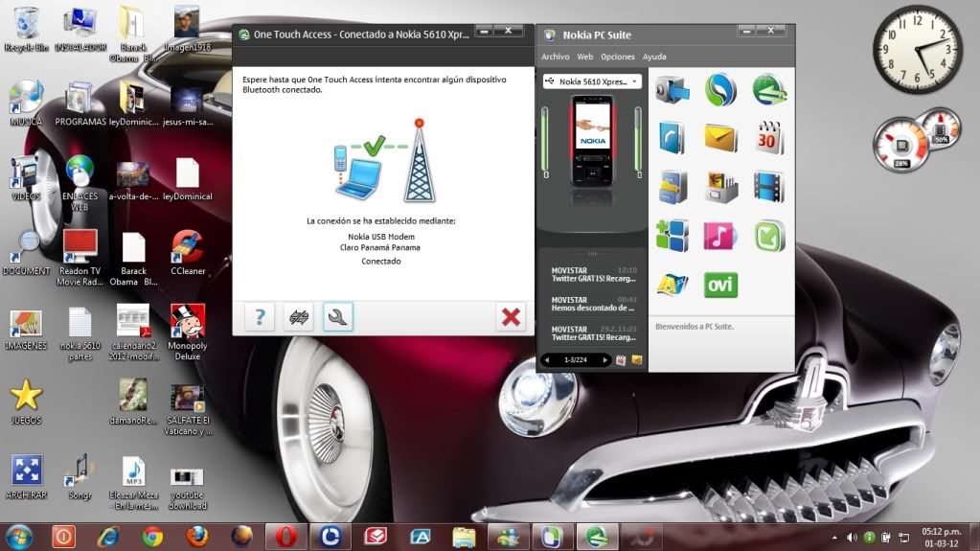This screenshot has height=551, width=980.
Task: Open the green Update Phone Software icon
Action: pos(768,236)
